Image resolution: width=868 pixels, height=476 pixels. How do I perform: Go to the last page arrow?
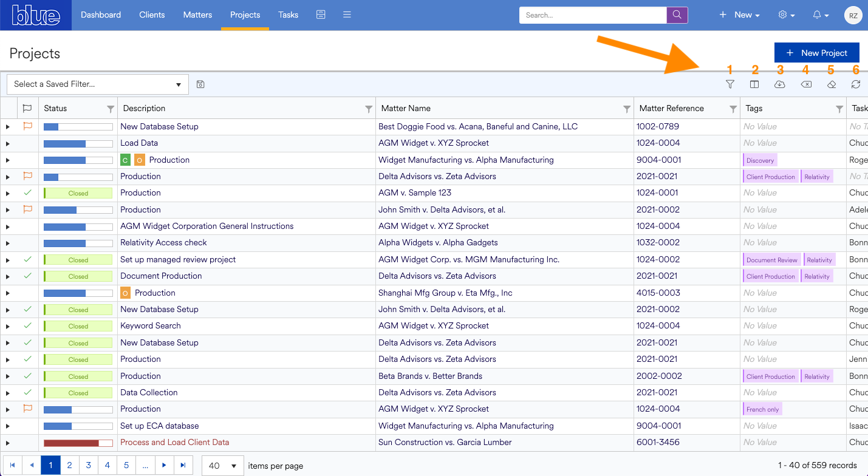183,466
